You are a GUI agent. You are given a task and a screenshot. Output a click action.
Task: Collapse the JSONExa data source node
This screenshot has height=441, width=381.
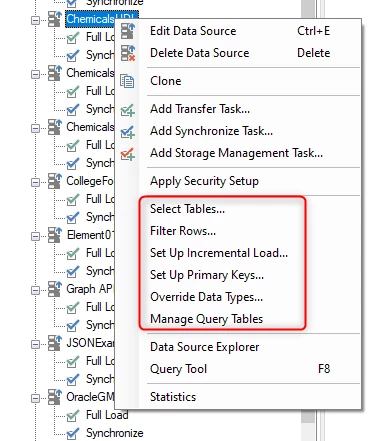35,344
